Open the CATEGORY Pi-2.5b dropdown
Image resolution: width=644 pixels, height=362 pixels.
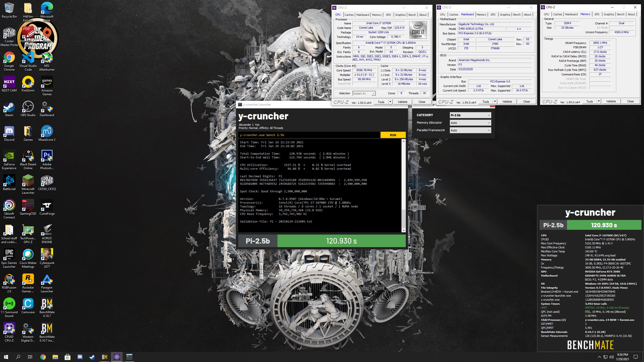click(470, 115)
